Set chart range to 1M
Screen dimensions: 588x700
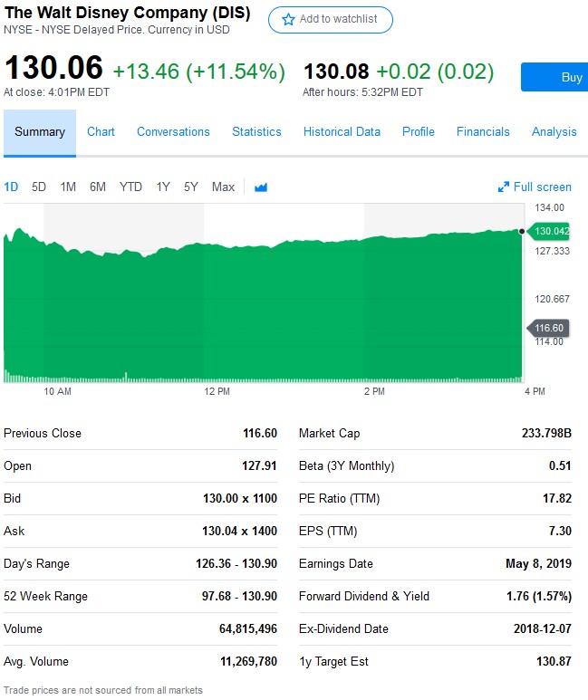point(68,187)
